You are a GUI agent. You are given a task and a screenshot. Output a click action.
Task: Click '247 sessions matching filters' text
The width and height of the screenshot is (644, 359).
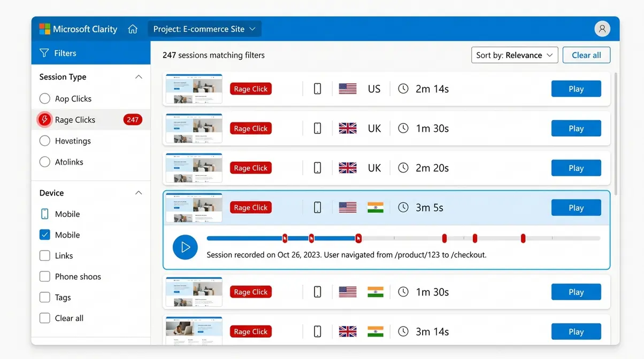coord(213,55)
